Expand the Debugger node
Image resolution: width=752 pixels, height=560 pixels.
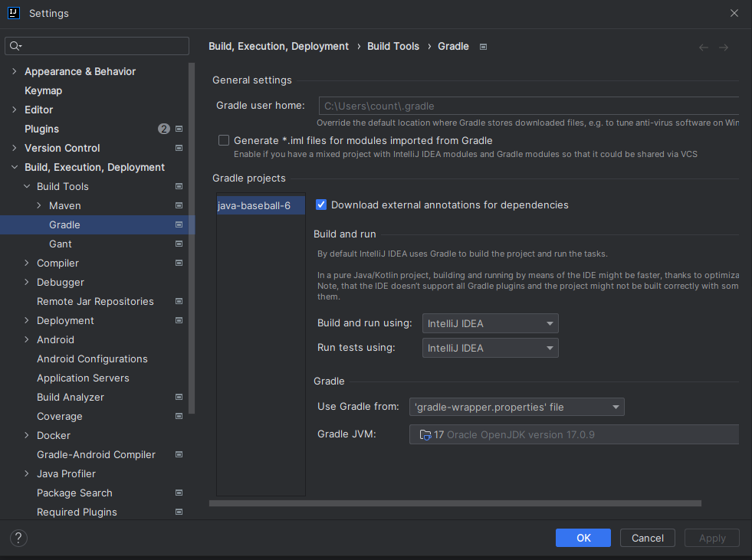(27, 283)
